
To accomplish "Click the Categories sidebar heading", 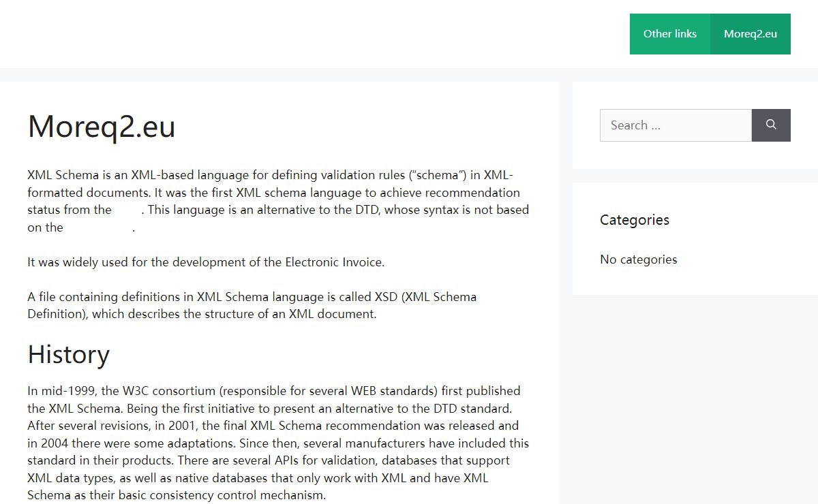I will (x=635, y=220).
